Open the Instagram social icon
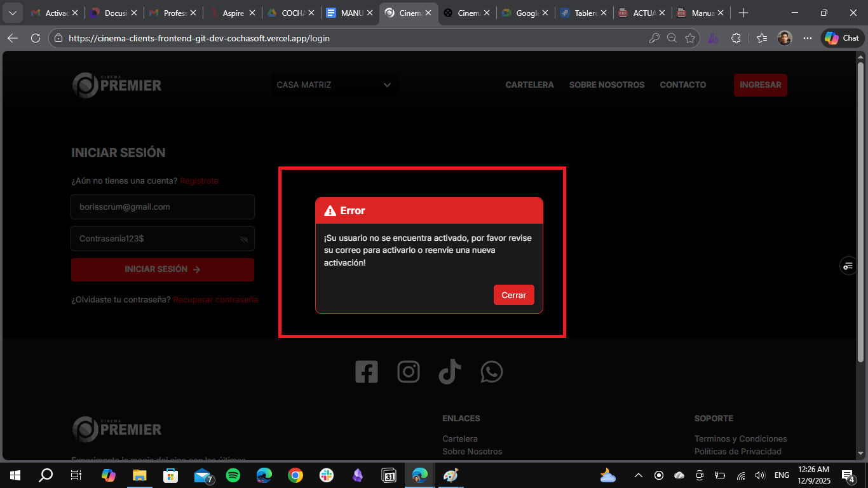Viewport: 868px width, 488px height. point(409,371)
